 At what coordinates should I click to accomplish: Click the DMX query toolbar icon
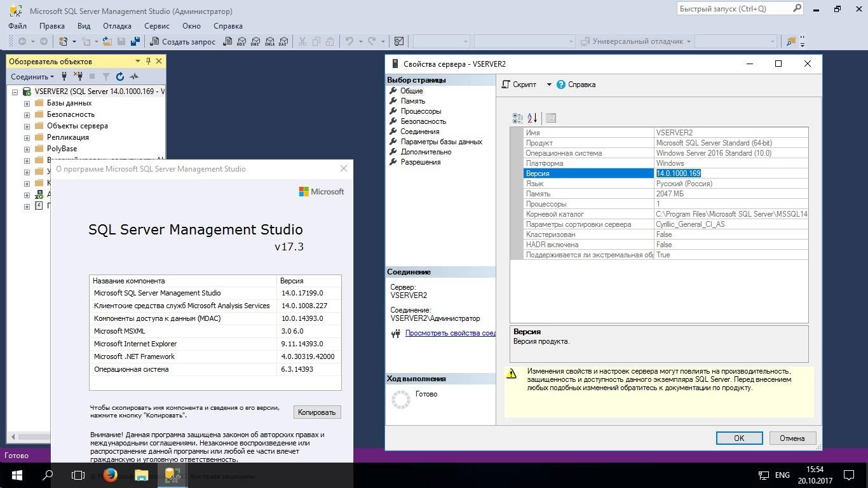[255, 41]
